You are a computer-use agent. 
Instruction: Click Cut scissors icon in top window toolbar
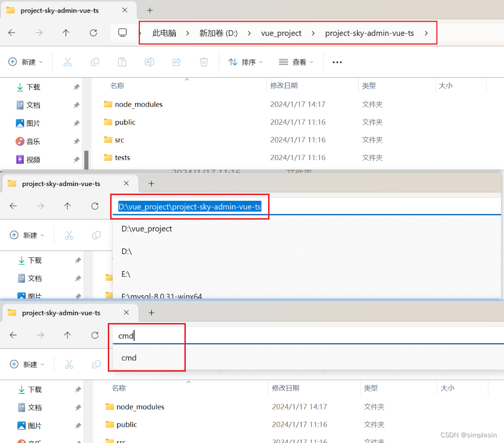click(68, 62)
